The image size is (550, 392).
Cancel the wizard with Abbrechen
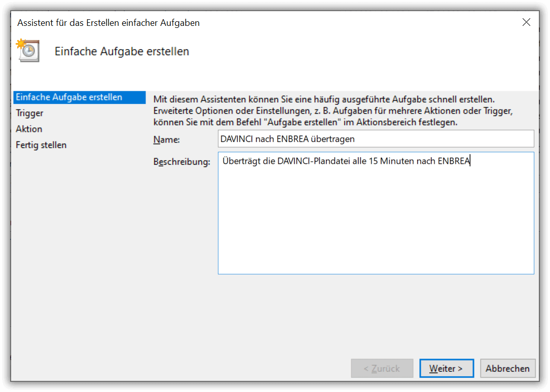point(507,368)
